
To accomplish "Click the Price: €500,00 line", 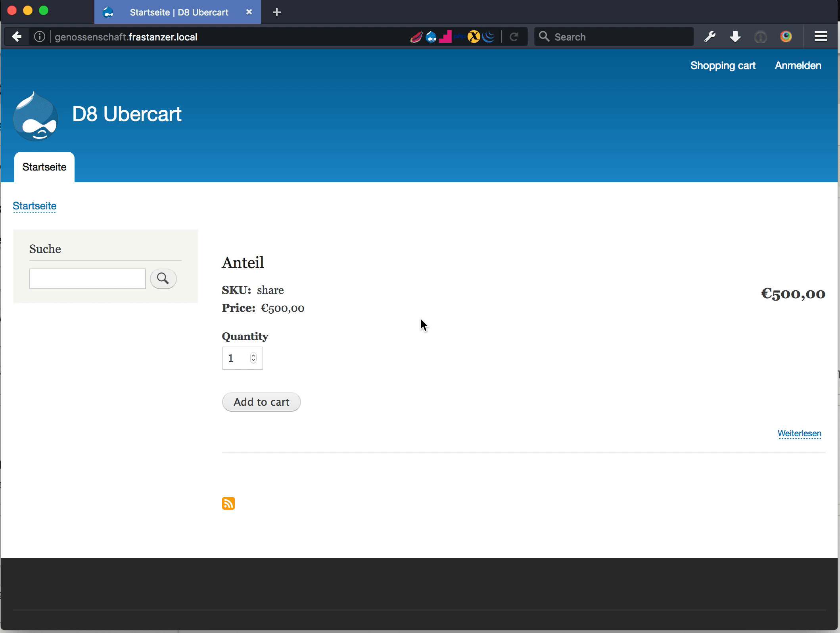I will tap(263, 308).
